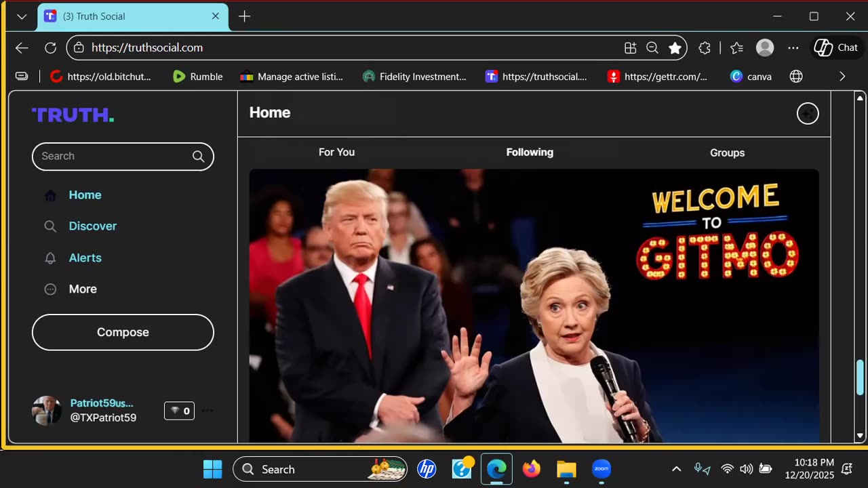This screenshot has height=488, width=868.
Task: Open the clock showing 10:18 PM
Action: click(x=810, y=469)
